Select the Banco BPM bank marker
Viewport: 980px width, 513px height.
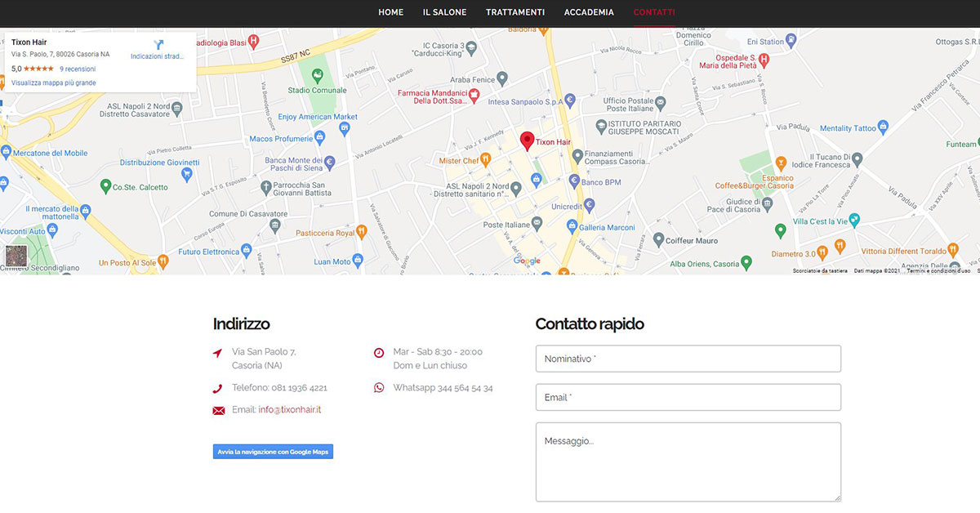click(x=574, y=181)
